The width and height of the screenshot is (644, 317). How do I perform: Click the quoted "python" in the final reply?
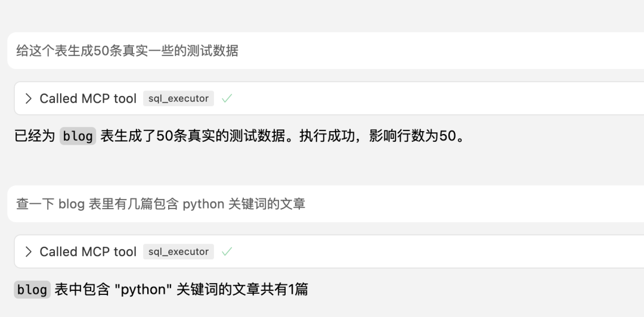click(x=143, y=290)
